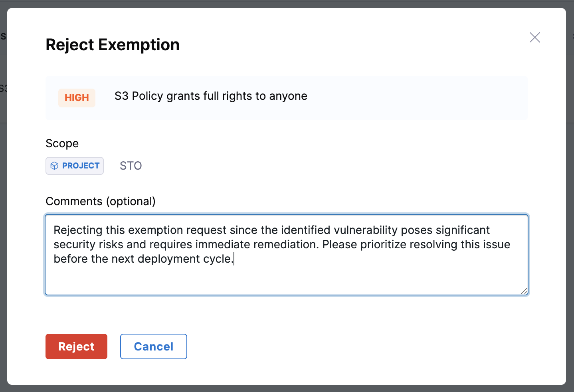Cancel the exemption rejection
The width and height of the screenshot is (574, 392).
153,346
